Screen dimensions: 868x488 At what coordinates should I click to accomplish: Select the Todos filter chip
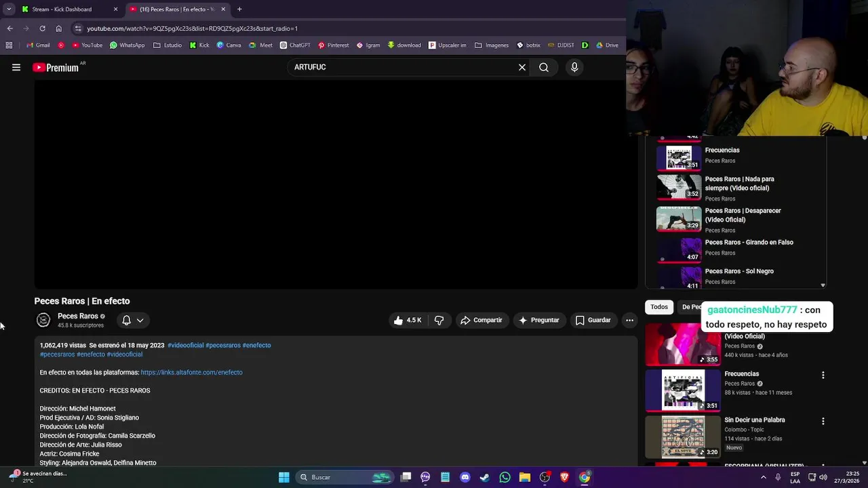click(659, 307)
